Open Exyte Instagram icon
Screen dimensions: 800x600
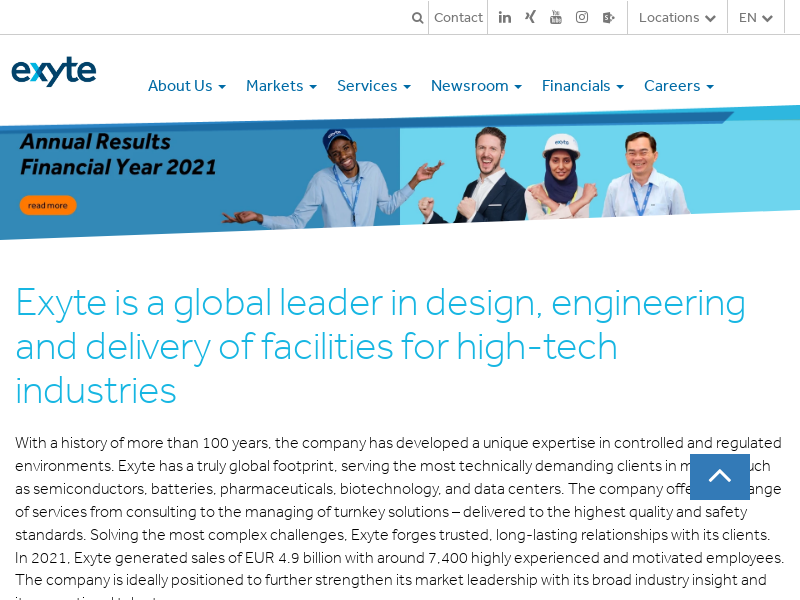click(582, 17)
